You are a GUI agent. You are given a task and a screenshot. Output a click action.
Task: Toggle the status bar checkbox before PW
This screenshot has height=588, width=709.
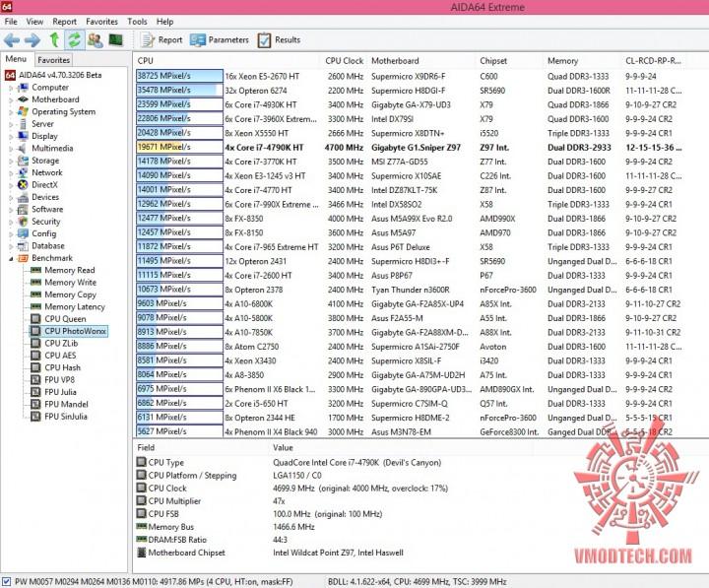point(6,582)
